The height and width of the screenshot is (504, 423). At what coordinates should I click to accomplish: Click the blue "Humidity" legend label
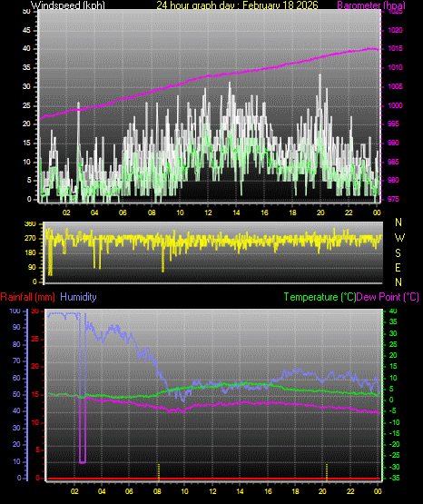tap(78, 297)
